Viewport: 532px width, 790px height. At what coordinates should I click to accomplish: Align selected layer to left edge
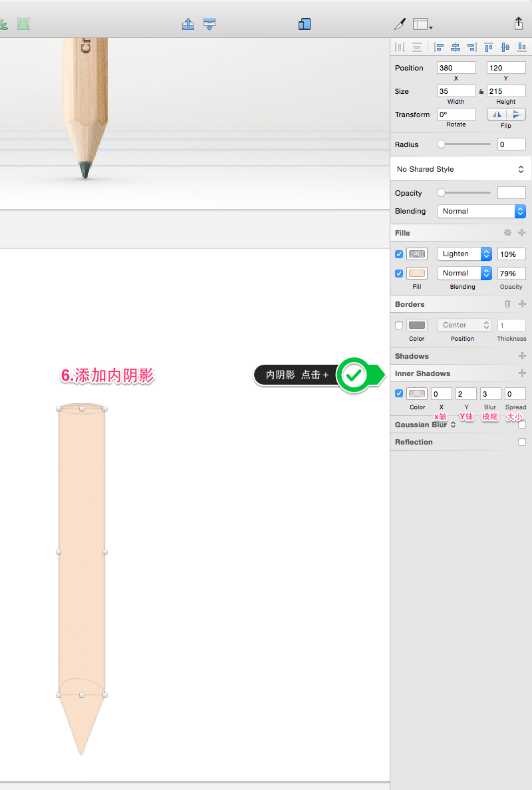click(x=439, y=47)
